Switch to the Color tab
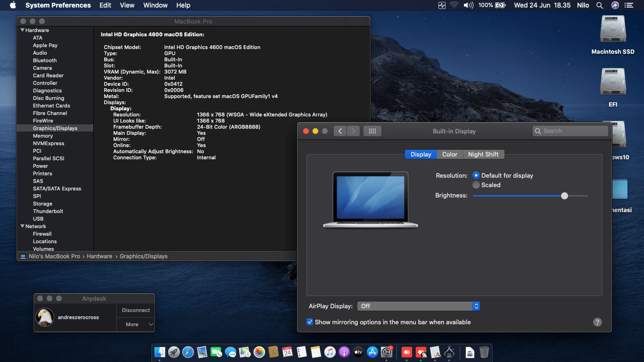644x362 pixels. pos(450,154)
